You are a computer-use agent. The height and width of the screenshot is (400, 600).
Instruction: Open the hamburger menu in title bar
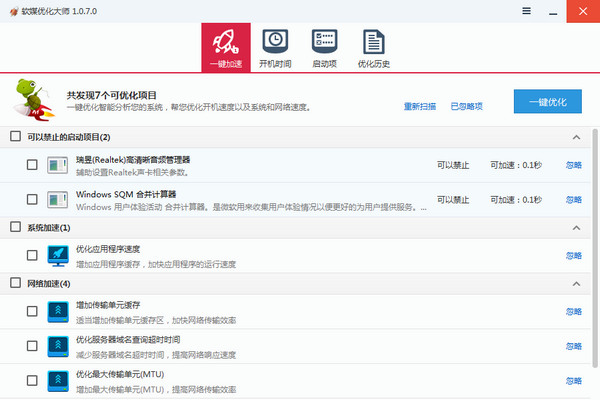click(527, 11)
